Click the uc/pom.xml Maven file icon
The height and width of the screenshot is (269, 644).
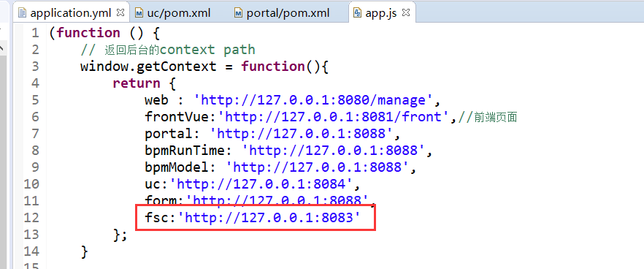[x=139, y=12]
